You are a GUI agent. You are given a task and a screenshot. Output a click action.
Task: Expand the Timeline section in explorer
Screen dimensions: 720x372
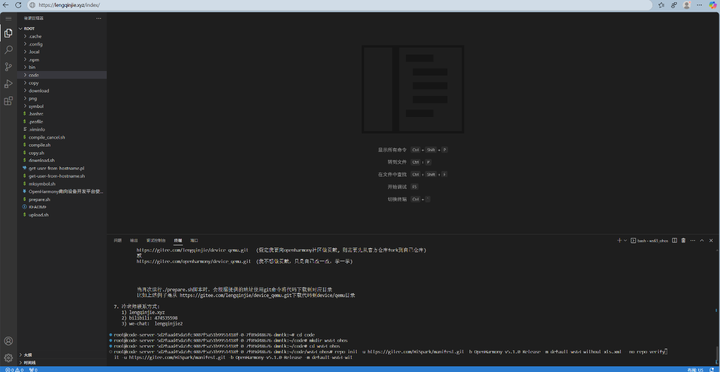[62, 362]
